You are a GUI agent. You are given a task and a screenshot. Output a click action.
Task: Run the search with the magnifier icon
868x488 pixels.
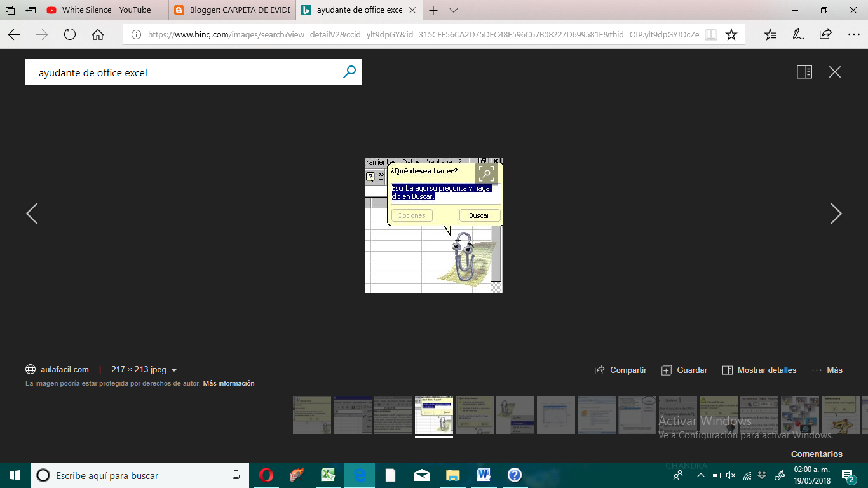[x=349, y=72]
